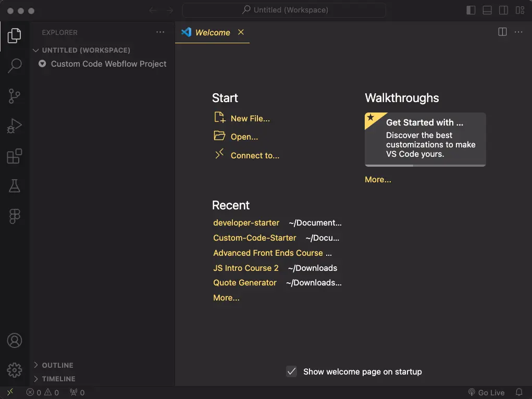532x399 pixels.
Task: Toggle the bottom panel layout icon
Action: pos(487,10)
